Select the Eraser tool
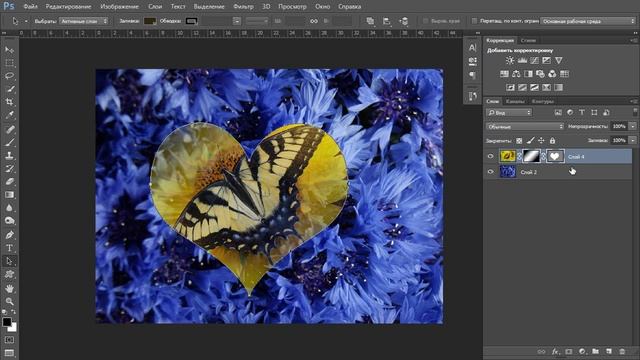Image resolution: width=640 pixels, height=360 pixels. tap(9, 182)
